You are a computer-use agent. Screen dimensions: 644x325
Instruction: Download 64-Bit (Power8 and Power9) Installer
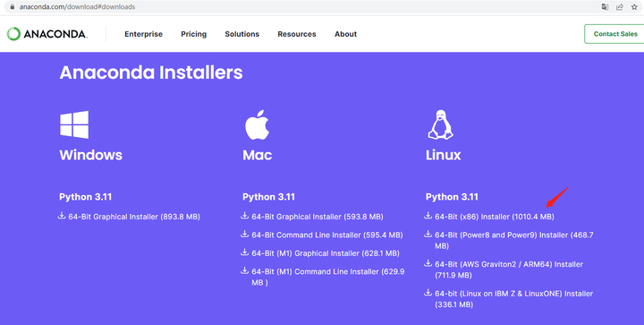[x=514, y=240]
